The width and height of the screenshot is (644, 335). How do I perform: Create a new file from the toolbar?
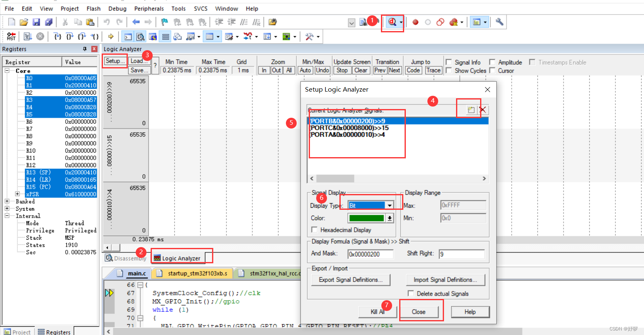click(12, 22)
